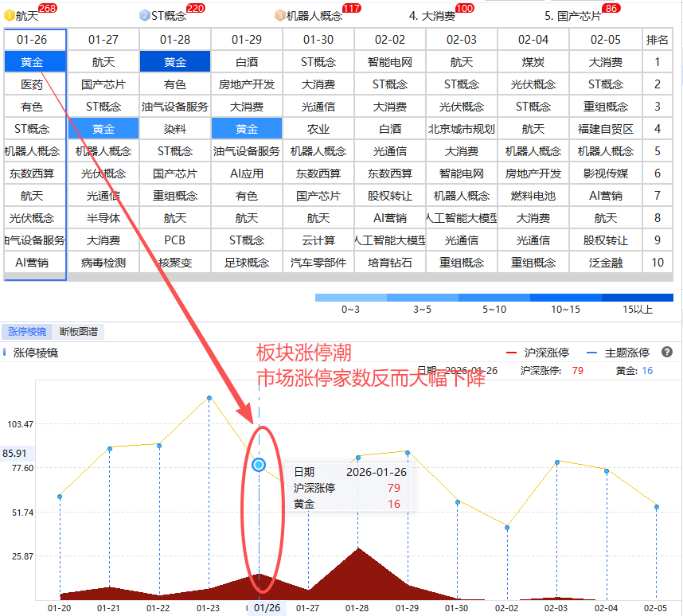Click the horizontal scrollbar below the table

point(338,277)
